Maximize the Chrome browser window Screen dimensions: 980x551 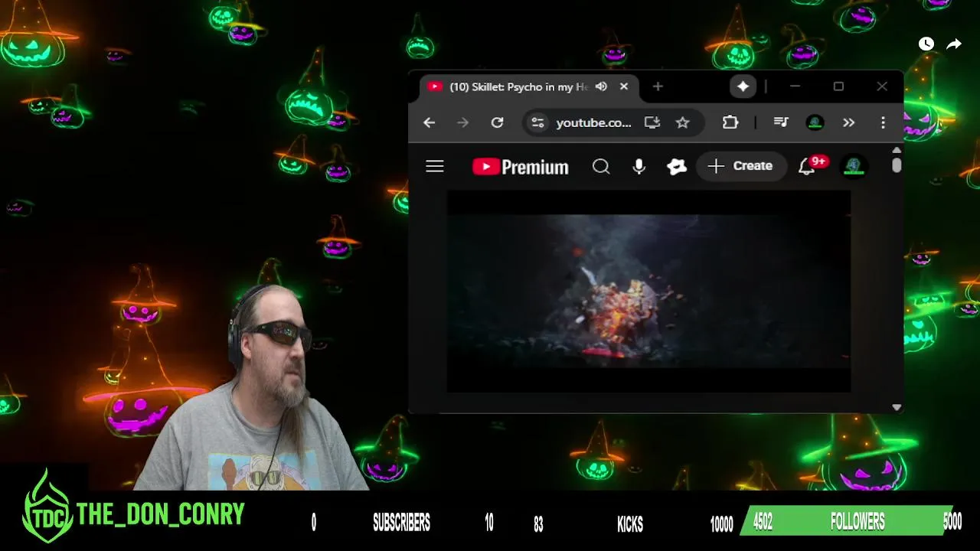coord(838,86)
